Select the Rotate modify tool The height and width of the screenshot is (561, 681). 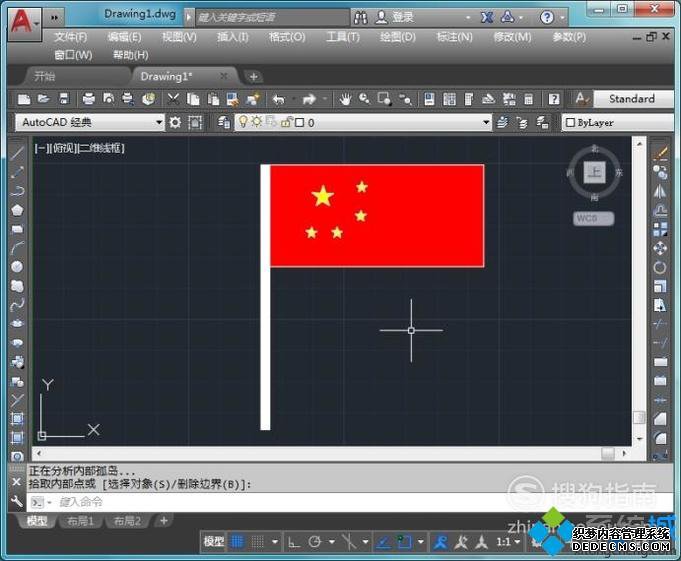[660, 267]
